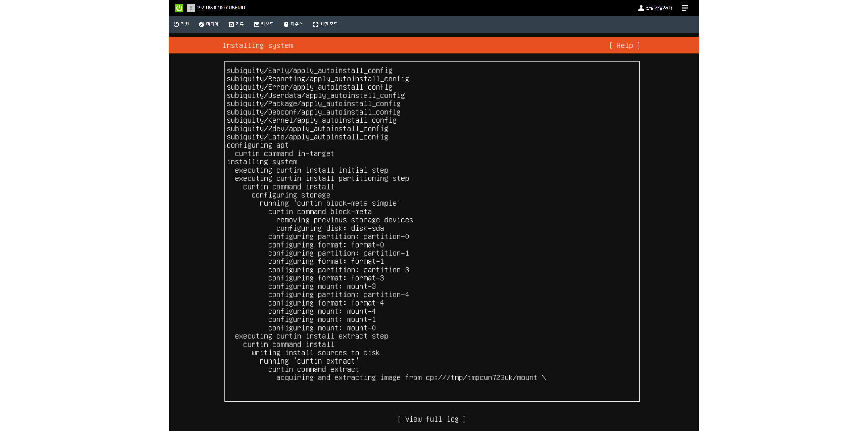
Task: Click the Installing system header title
Action: 258,45
